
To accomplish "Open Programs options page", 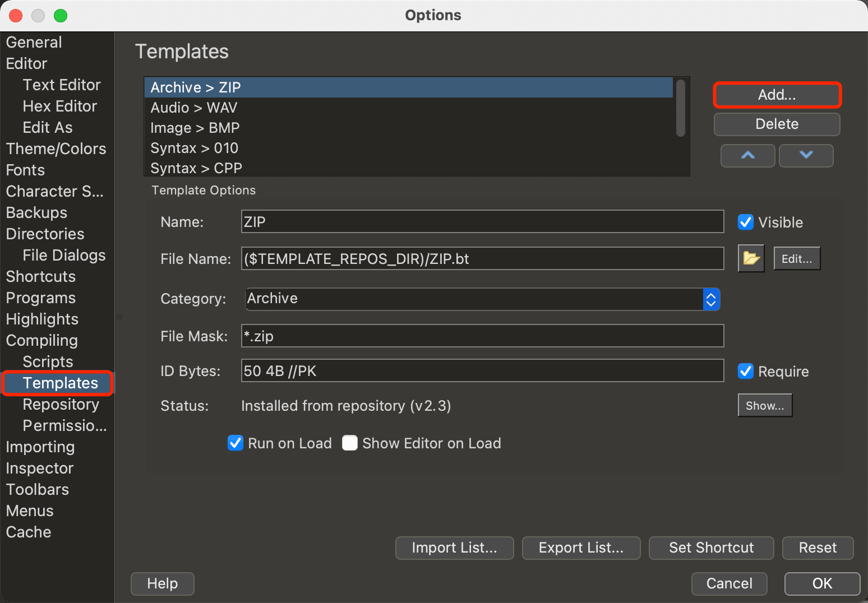I will tap(40, 298).
